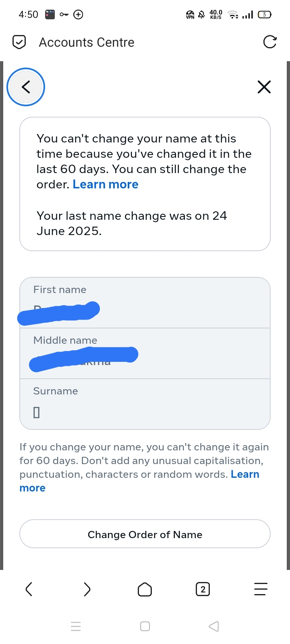290x644 pixels.
Task: Tap the Accounts Centre page title
Action: click(87, 42)
